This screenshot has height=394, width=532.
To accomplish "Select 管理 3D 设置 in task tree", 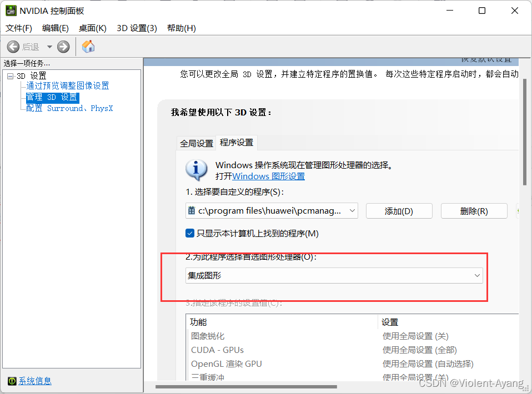I will coord(52,97).
